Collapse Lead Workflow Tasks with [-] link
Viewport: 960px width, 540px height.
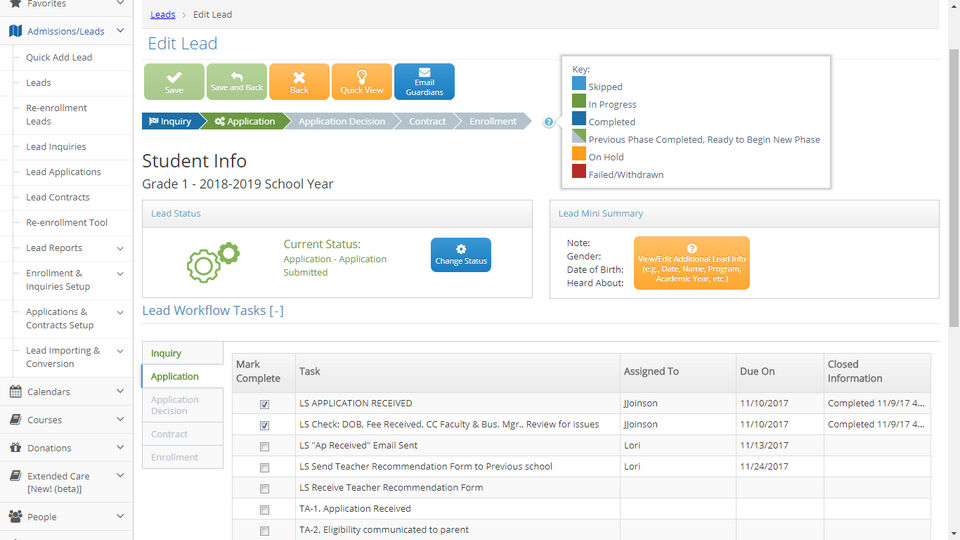pos(276,311)
